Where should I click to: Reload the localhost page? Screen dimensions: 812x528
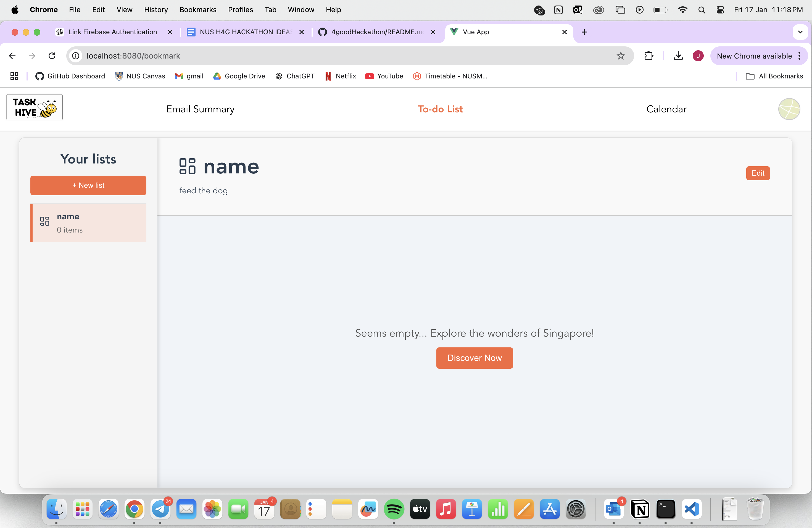52,56
